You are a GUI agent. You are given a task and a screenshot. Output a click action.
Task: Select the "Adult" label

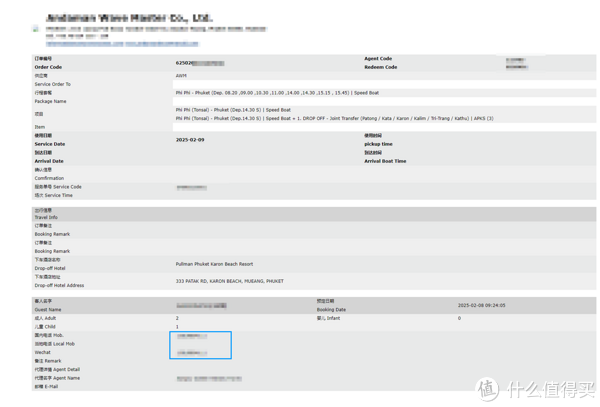(x=51, y=318)
